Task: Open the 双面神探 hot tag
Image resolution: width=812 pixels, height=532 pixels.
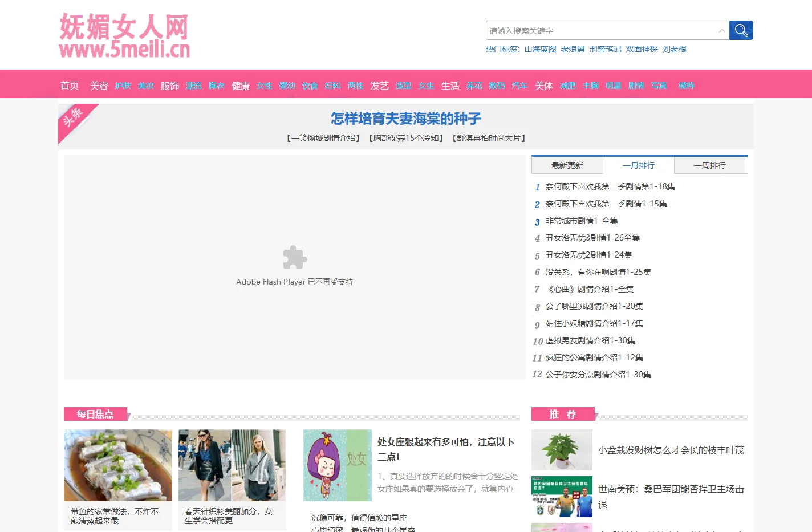Action: pyautogui.click(x=642, y=49)
